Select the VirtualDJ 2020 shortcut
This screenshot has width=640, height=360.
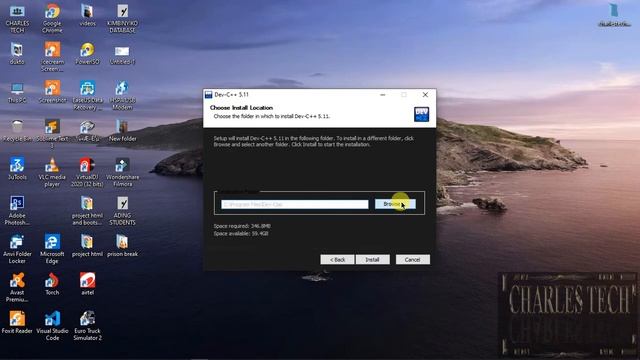point(87,172)
